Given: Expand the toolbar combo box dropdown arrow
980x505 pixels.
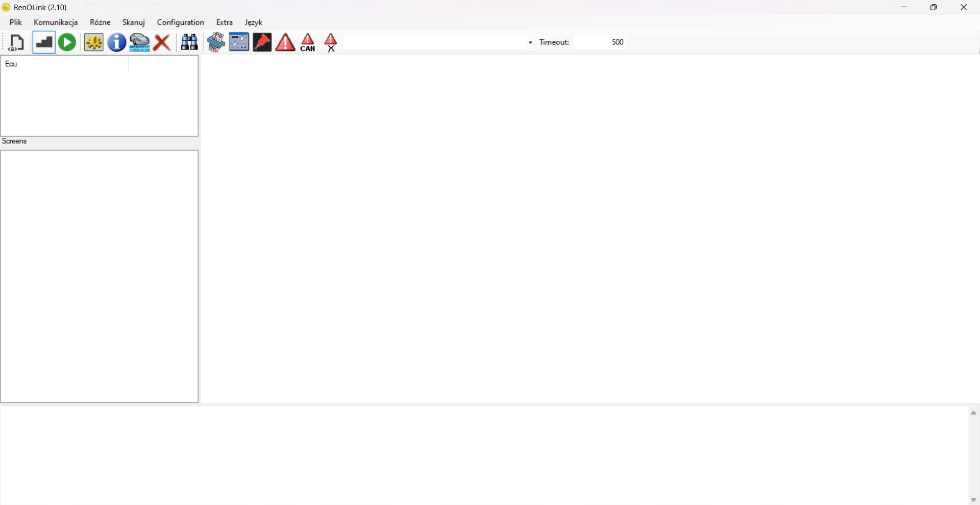Looking at the screenshot, I should [x=531, y=43].
